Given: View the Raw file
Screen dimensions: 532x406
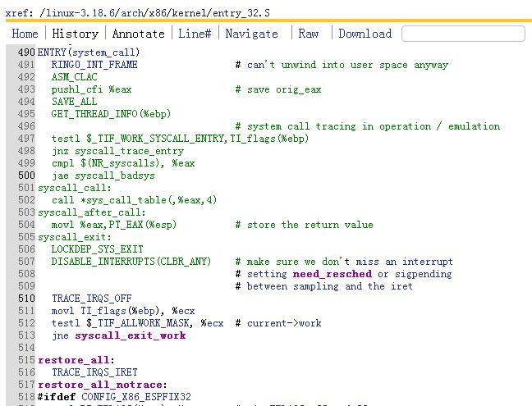Looking at the screenshot, I should pos(309,34).
